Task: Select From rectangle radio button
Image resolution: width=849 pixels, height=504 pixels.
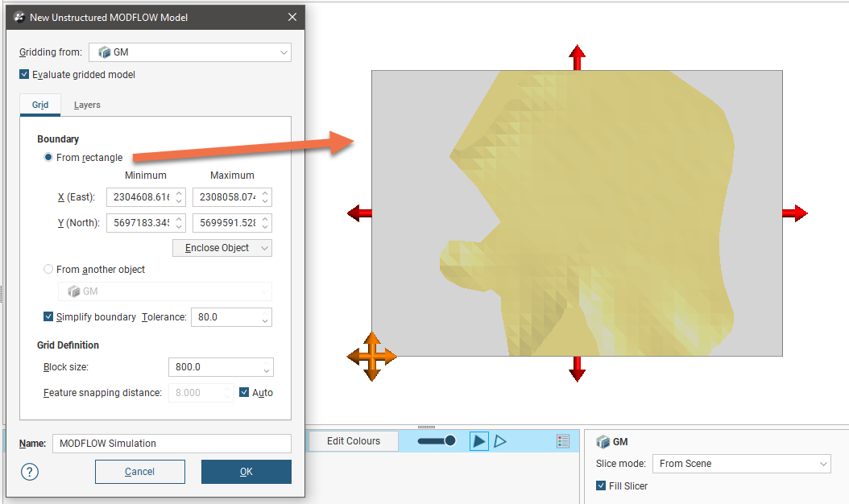Action: (48, 157)
